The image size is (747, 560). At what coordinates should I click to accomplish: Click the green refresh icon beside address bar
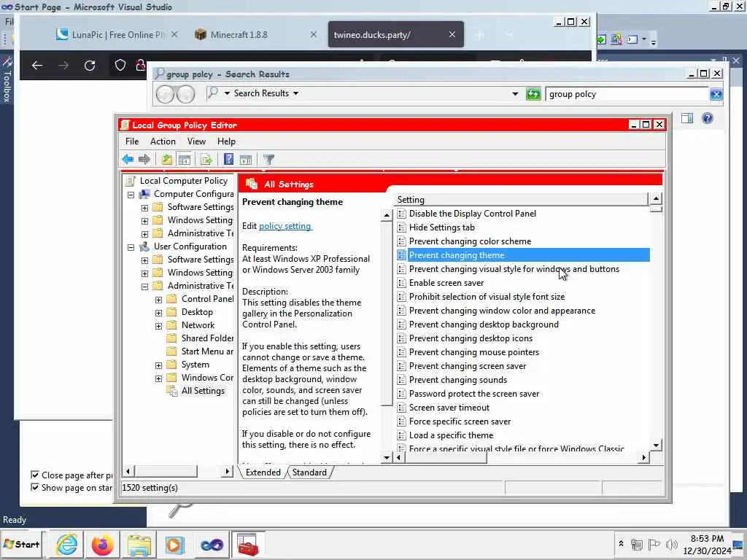click(x=533, y=94)
